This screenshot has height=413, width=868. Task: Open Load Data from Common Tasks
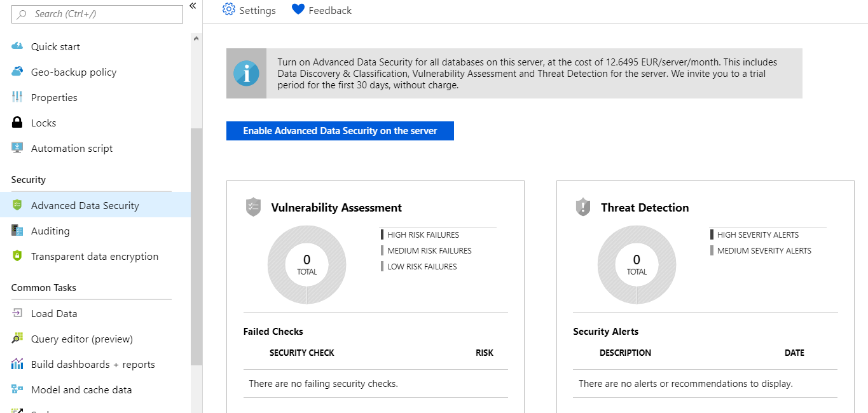pyautogui.click(x=54, y=313)
